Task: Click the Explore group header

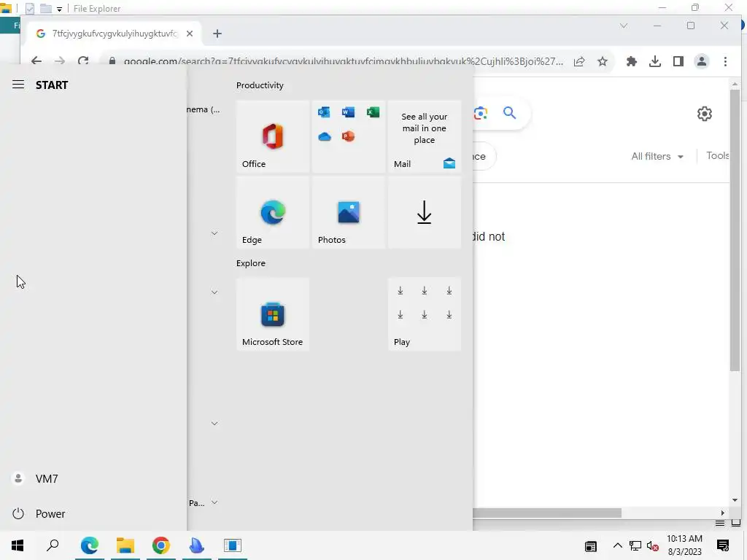Action: pyautogui.click(x=251, y=263)
